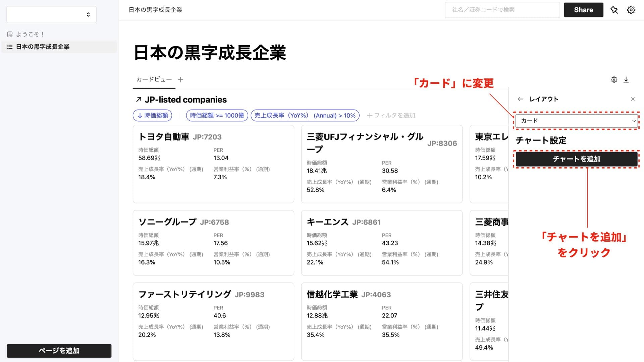
Task: Click the Share button
Action: (583, 10)
